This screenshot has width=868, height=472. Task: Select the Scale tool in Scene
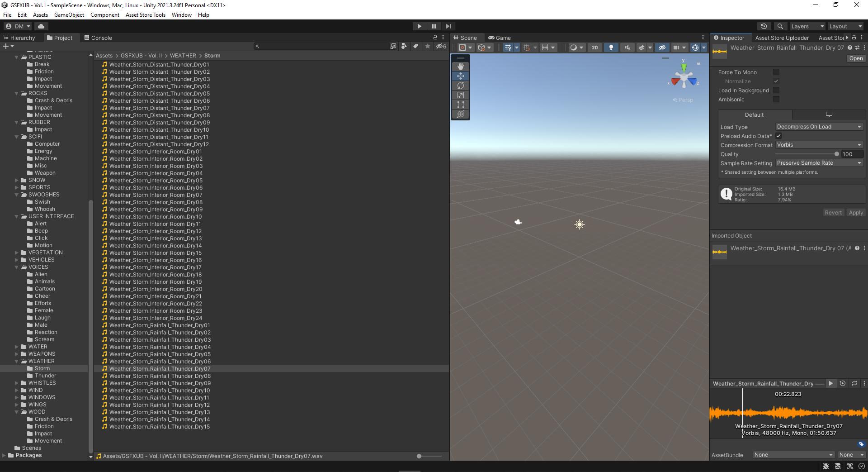[x=461, y=95]
